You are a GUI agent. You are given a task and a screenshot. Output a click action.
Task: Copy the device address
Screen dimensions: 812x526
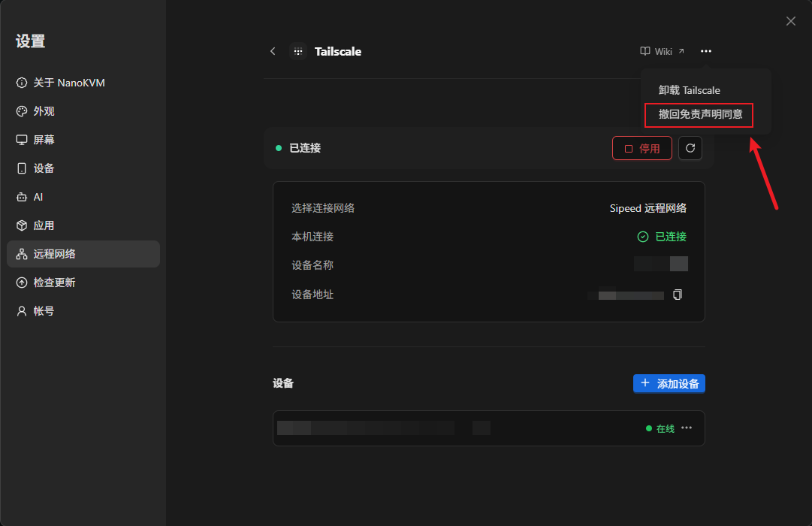click(678, 295)
